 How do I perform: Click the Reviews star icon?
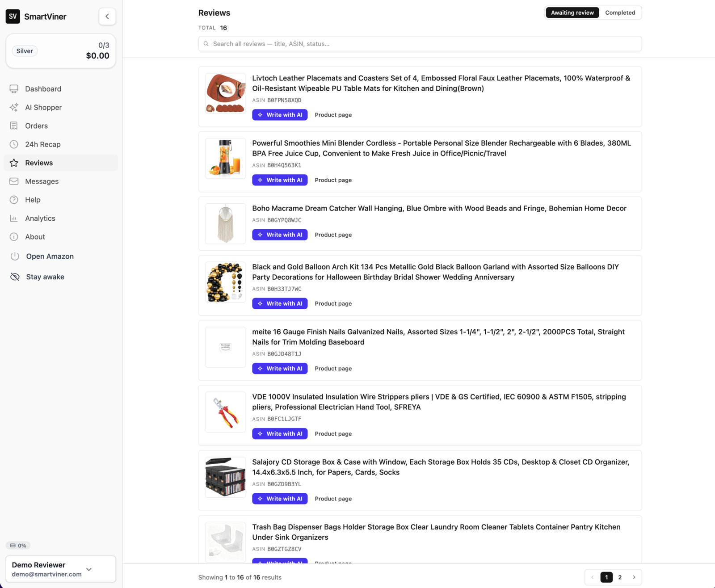click(x=14, y=163)
